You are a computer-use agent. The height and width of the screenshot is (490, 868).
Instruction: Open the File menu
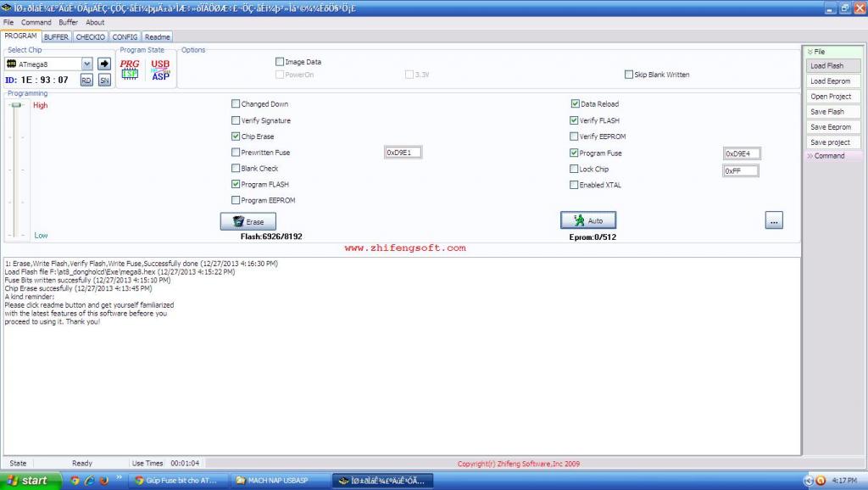click(8, 22)
